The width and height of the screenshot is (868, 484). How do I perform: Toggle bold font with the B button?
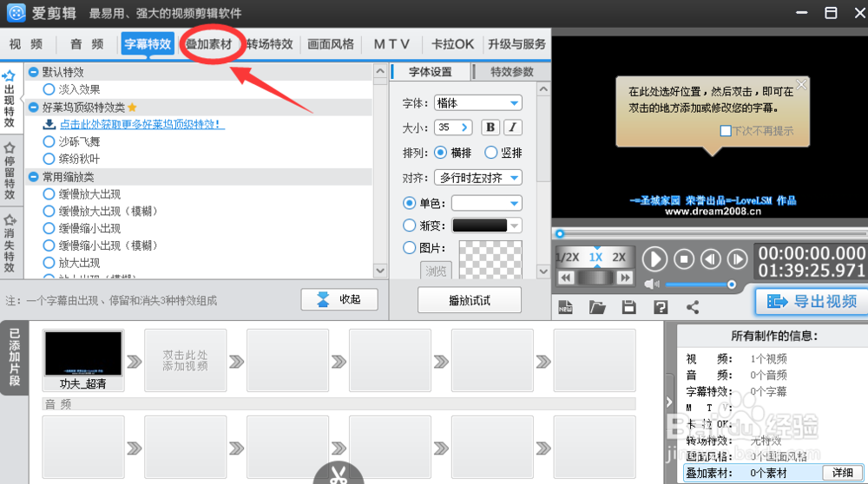click(490, 128)
